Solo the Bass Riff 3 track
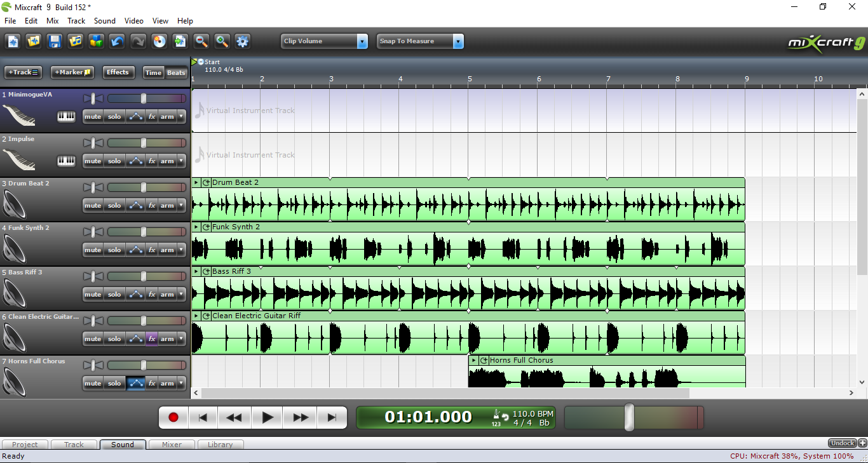The image size is (868, 463). [x=114, y=294]
